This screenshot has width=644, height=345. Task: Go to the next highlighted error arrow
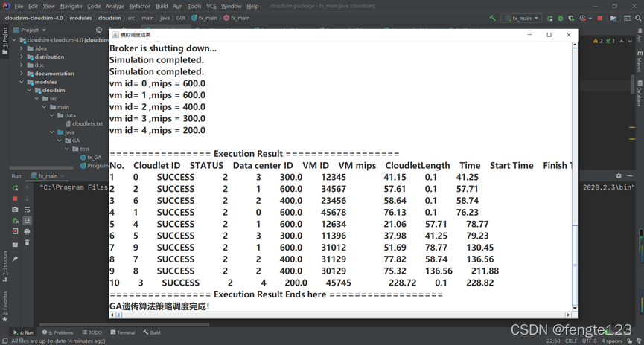(630, 41)
